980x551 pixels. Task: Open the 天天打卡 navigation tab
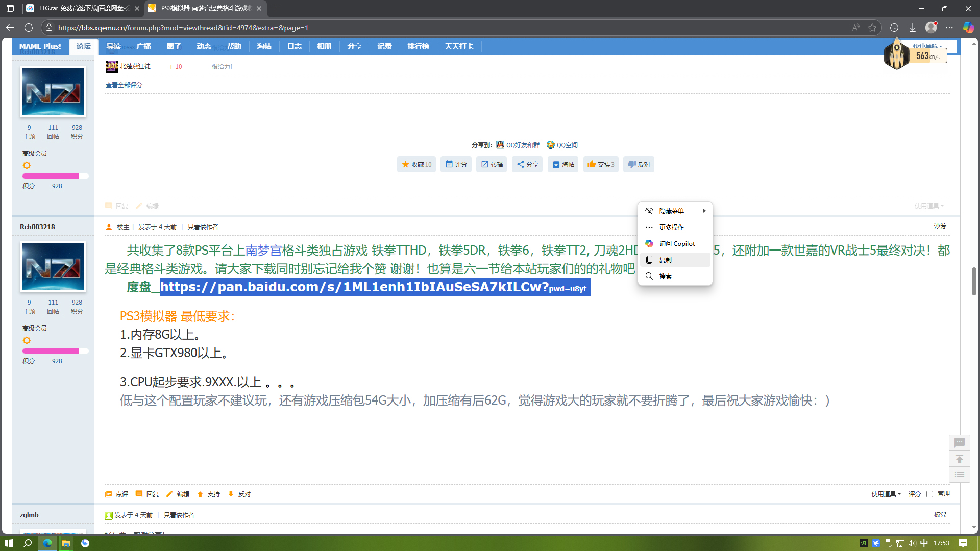pos(459,46)
